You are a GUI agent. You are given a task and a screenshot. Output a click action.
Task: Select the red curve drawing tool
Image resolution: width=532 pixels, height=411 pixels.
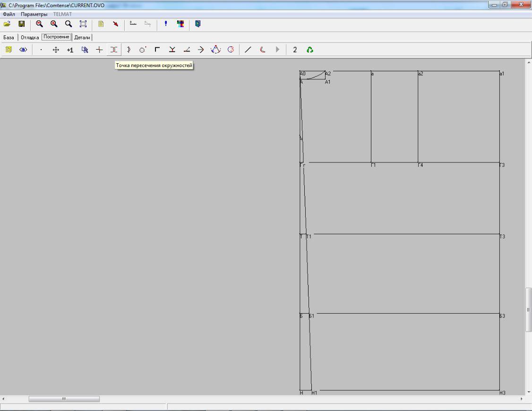tap(263, 50)
